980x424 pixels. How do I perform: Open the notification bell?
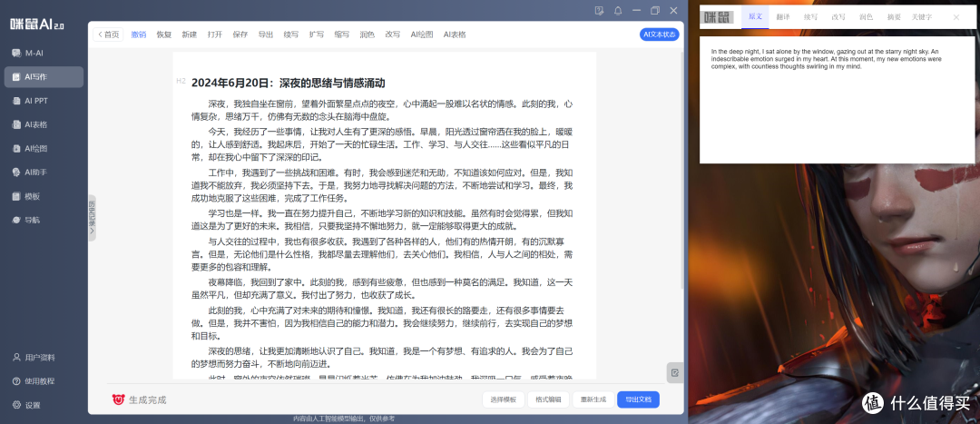pyautogui.click(x=618, y=11)
